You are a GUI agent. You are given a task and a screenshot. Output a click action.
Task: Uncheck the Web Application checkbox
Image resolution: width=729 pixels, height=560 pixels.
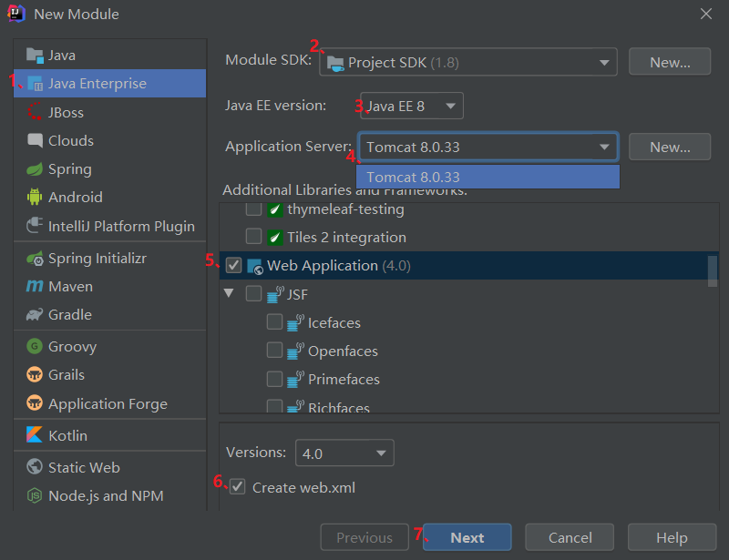click(233, 265)
